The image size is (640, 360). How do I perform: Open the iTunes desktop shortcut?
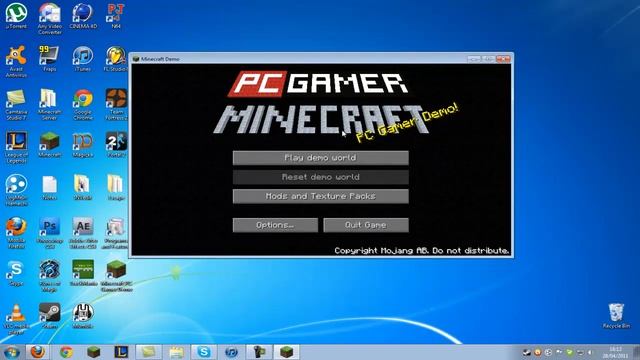pyautogui.click(x=83, y=58)
